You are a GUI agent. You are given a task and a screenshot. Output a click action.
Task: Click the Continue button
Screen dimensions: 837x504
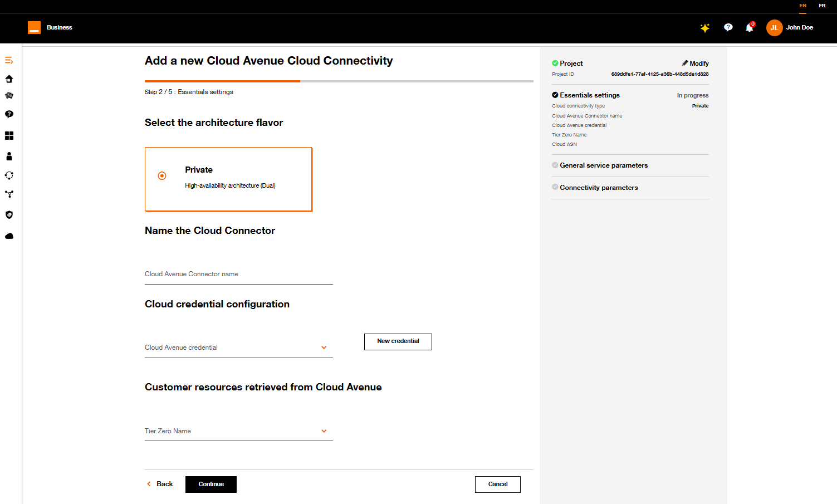pyautogui.click(x=211, y=485)
